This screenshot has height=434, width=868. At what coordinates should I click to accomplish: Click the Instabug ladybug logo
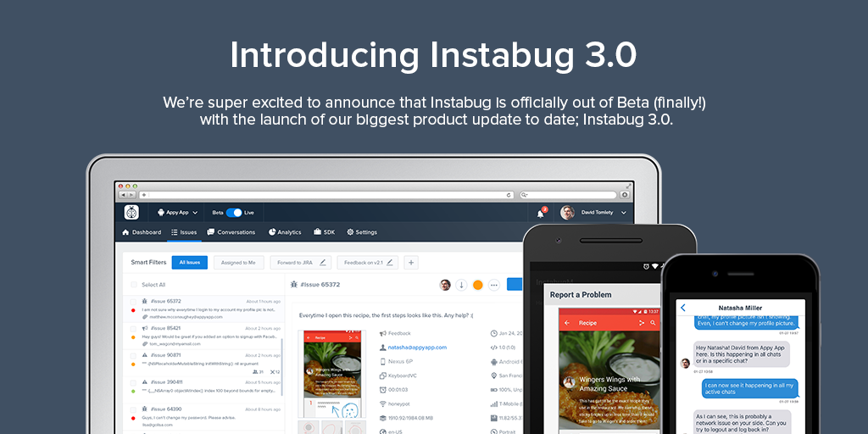131,212
